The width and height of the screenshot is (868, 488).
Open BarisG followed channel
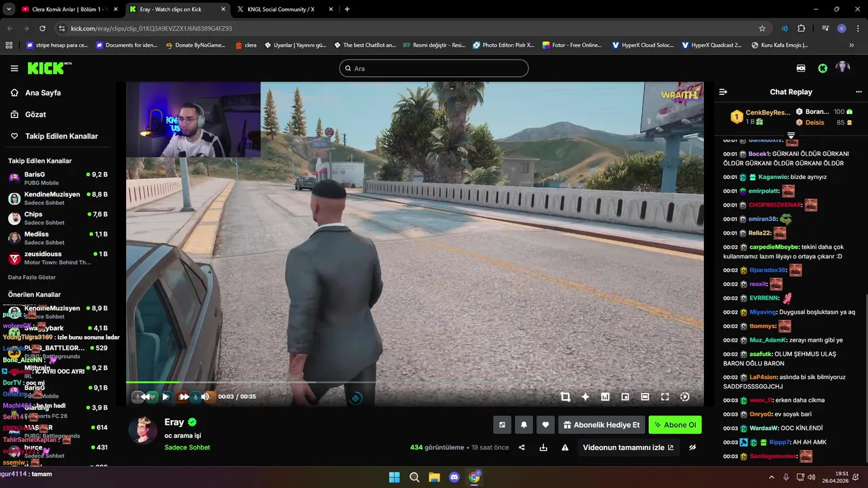point(58,178)
